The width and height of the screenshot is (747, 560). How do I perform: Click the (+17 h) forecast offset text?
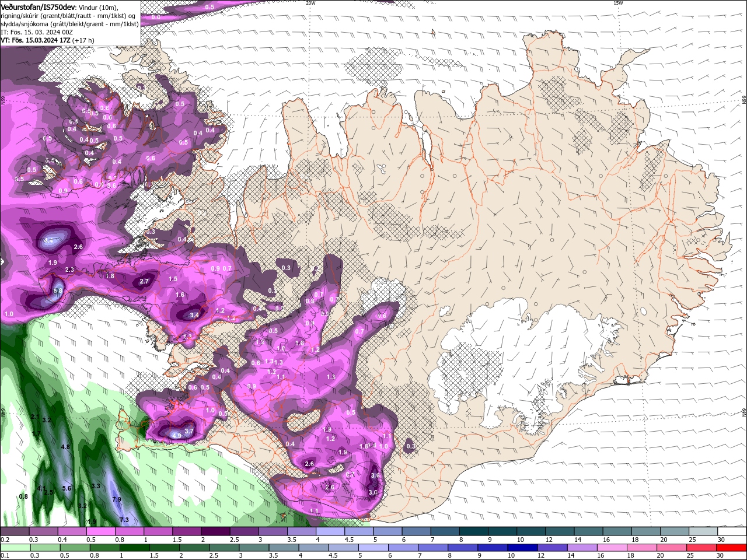[83, 40]
